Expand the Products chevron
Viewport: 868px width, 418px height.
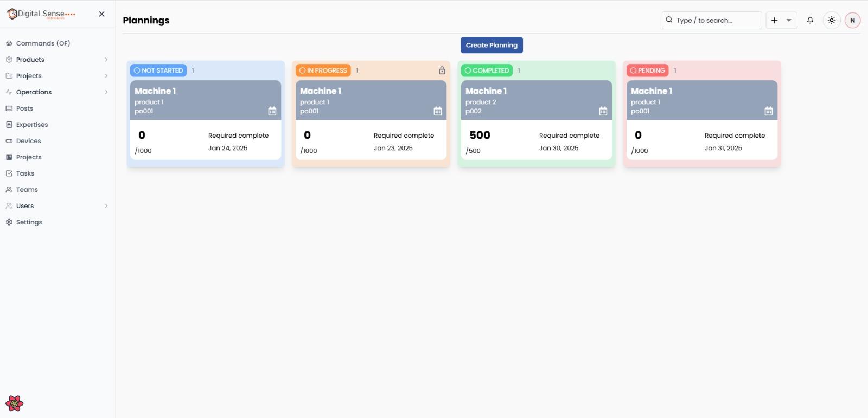106,60
